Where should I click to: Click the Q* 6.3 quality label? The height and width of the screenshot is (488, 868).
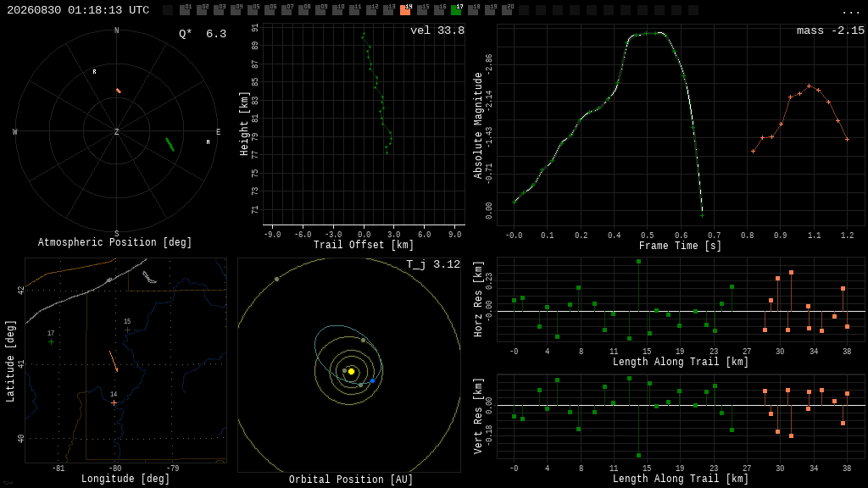[x=203, y=34]
